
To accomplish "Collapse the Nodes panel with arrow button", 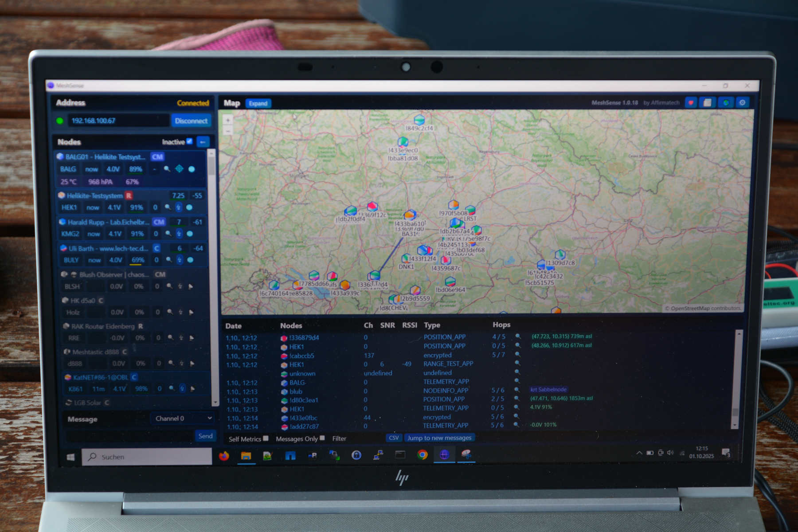I will point(203,142).
